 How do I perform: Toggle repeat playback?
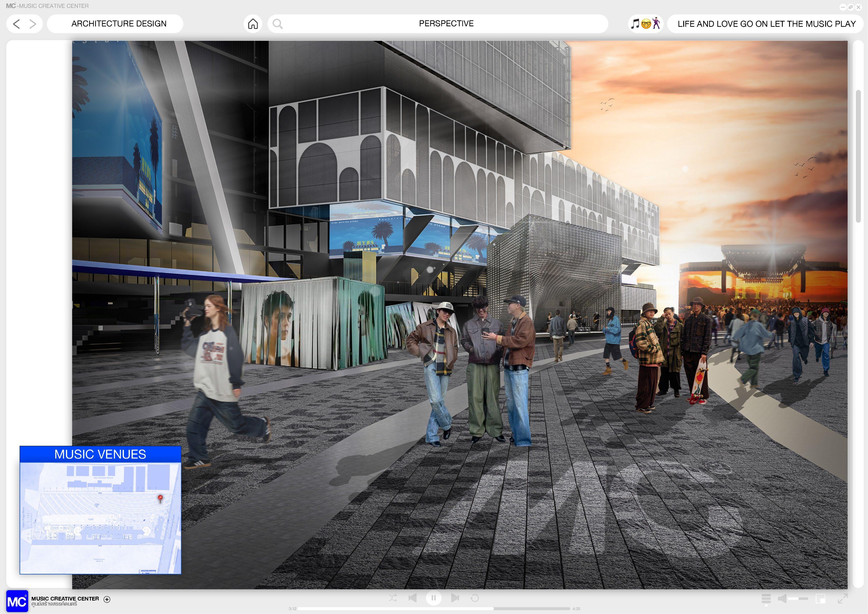click(x=475, y=598)
